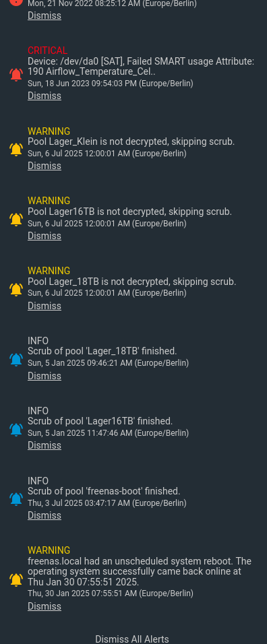Click the red bell icon for SMART failure alert
Image resolution: width=267 pixels, height=644 pixels.
(x=16, y=74)
